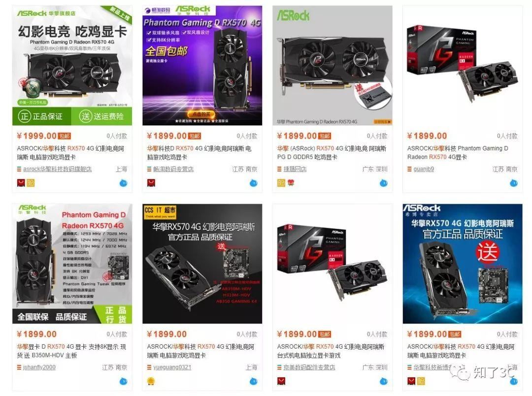The width and height of the screenshot is (532, 396).
Task: Click the 险 insurance badge under 捷晟网店
Action: point(281,183)
